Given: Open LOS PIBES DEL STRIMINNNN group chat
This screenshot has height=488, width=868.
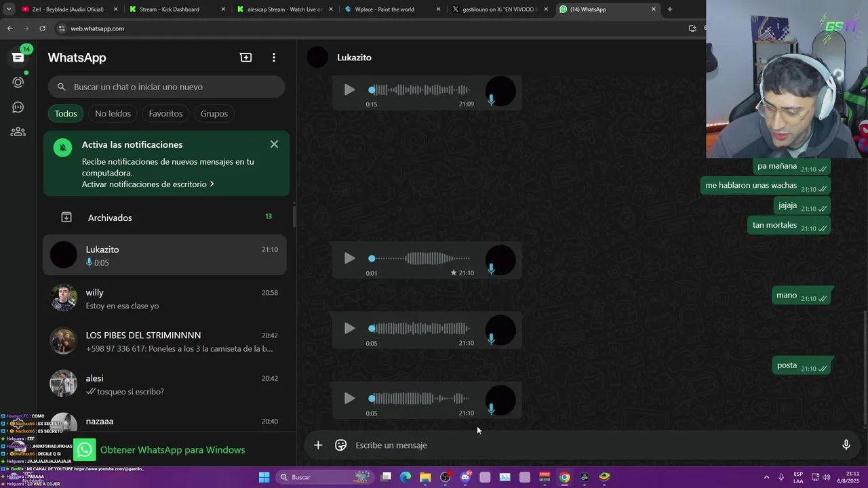Looking at the screenshot, I should point(165,342).
